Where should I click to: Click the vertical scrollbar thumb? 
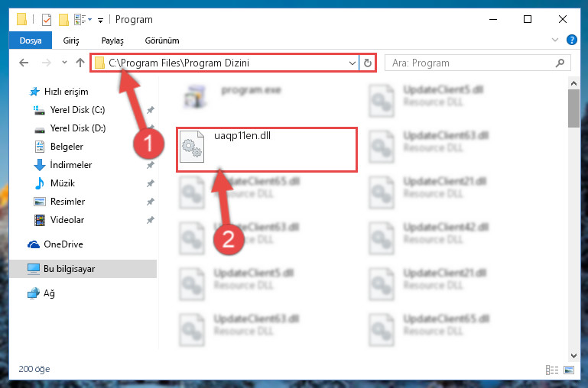573,108
